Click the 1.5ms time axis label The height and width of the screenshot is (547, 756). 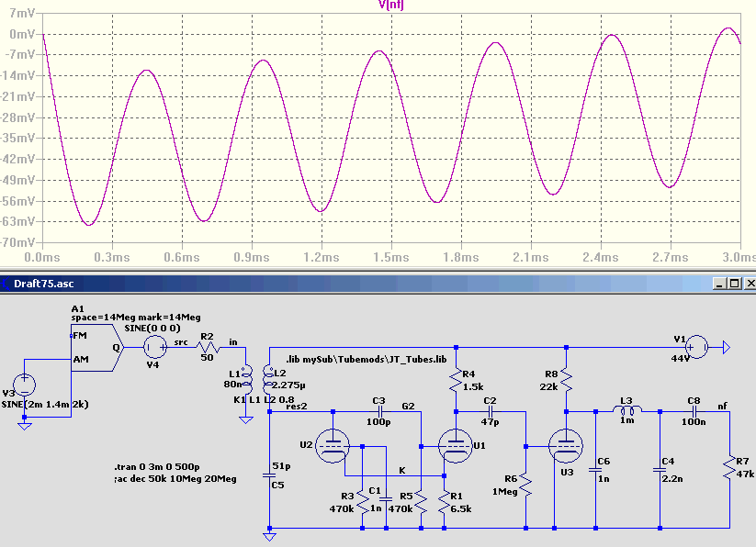point(391,257)
